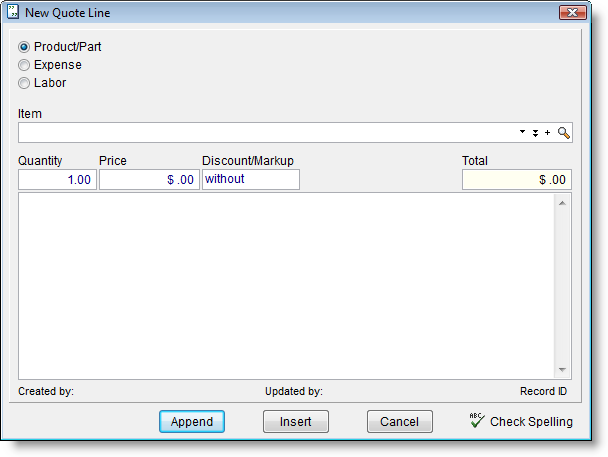The height and width of the screenshot is (457, 608).
Task: Click the Check Spelling label
Action: tap(531, 422)
